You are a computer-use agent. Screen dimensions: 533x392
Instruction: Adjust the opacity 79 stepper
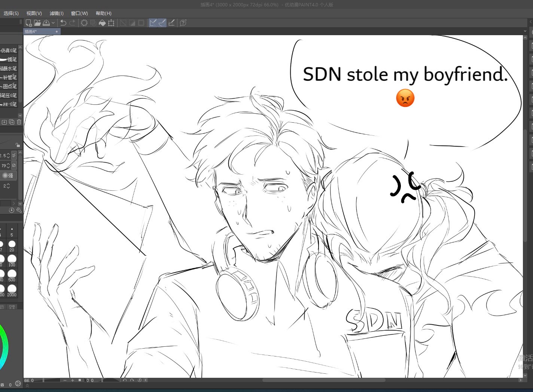tap(8, 165)
